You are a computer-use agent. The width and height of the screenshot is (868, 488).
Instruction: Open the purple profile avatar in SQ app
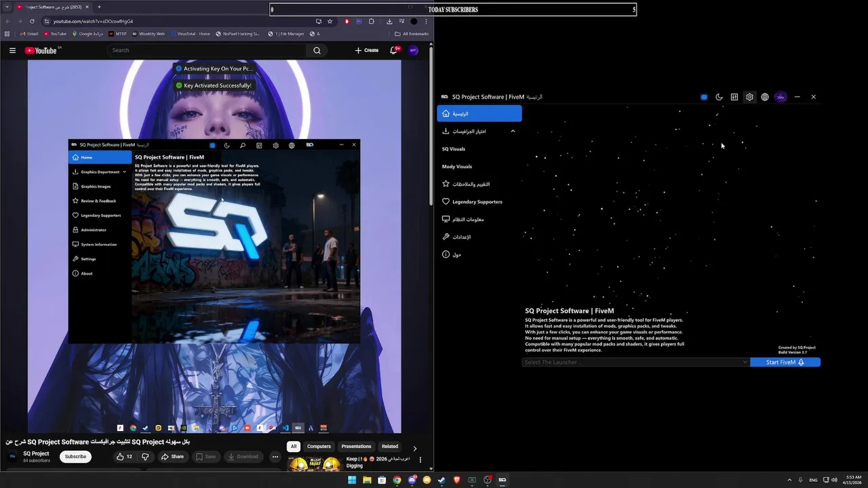[x=781, y=97]
